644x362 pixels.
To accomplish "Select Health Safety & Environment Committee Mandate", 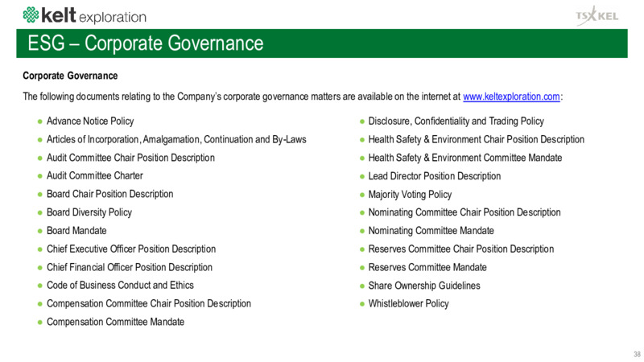I will pos(465,158).
